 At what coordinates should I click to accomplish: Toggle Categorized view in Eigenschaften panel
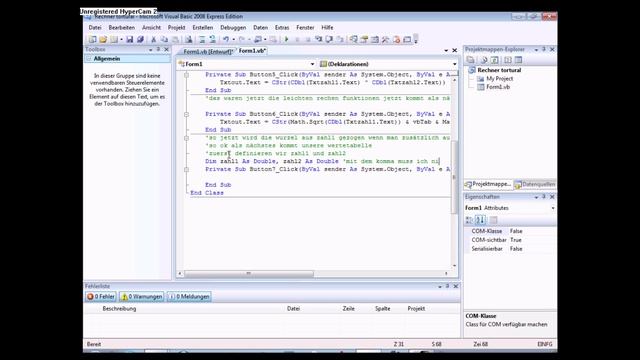click(469, 220)
